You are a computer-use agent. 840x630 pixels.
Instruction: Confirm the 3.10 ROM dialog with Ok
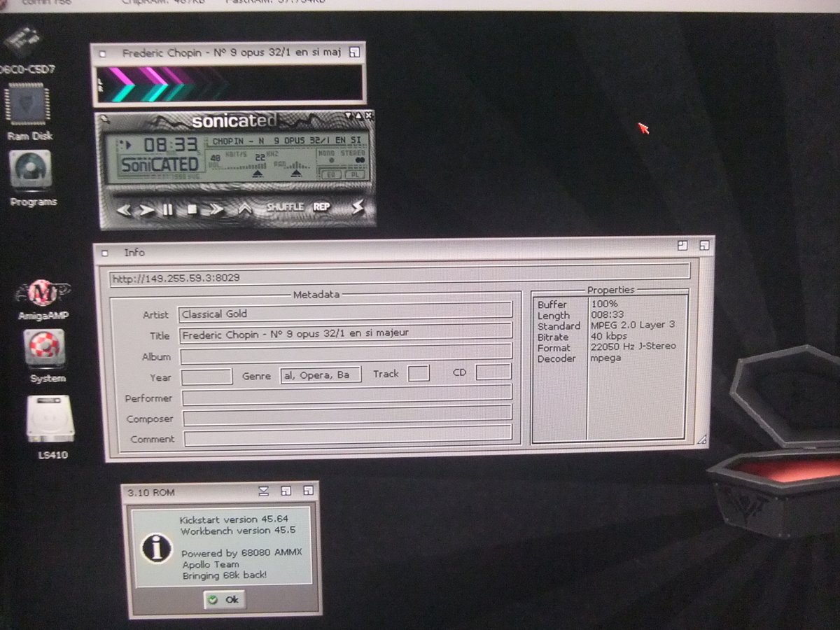[x=224, y=600]
